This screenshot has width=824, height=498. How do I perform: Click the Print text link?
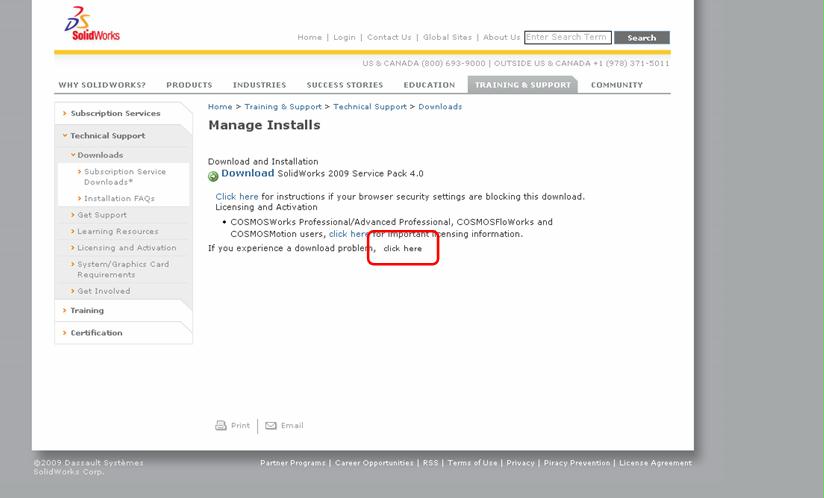tap(241, 426)
